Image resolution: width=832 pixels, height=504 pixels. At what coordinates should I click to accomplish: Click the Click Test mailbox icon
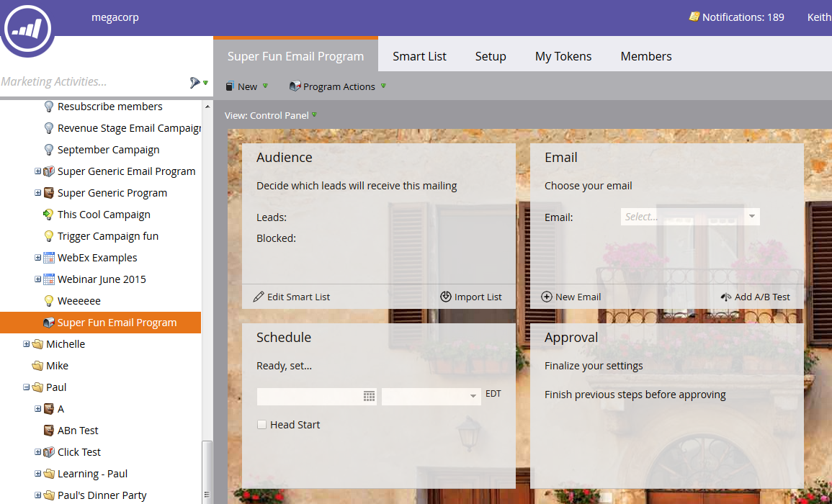point(49,452)
